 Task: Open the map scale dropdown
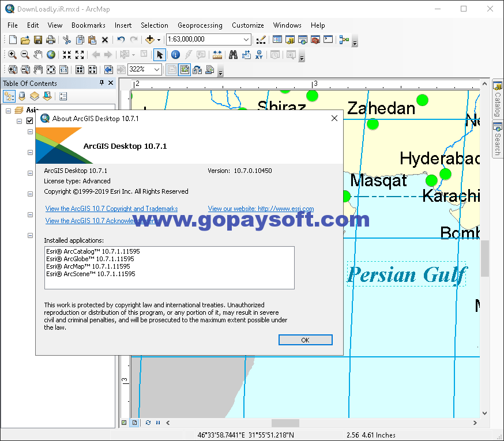tap(246, 40)
